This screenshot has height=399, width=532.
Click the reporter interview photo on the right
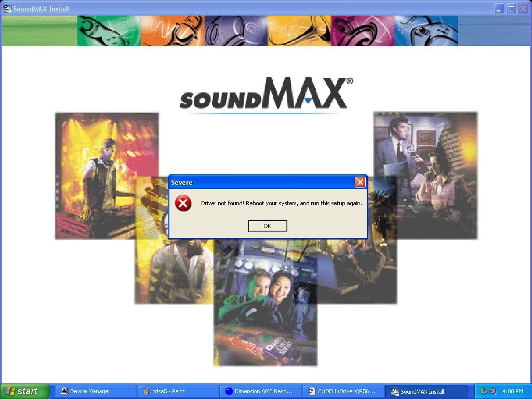pyautogui.click(x=425, y=176)
